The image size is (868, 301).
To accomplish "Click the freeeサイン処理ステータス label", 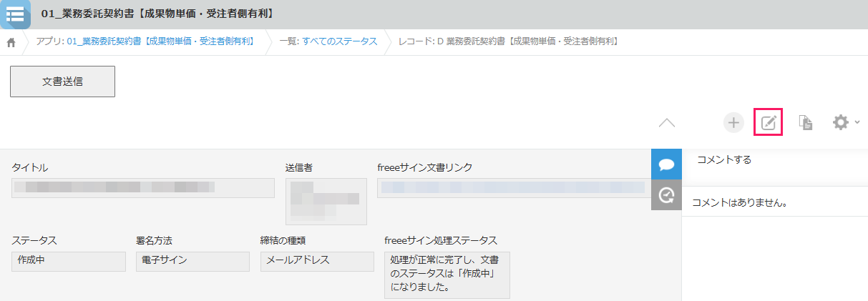I will pyautogui.click(x=441, y=240).
